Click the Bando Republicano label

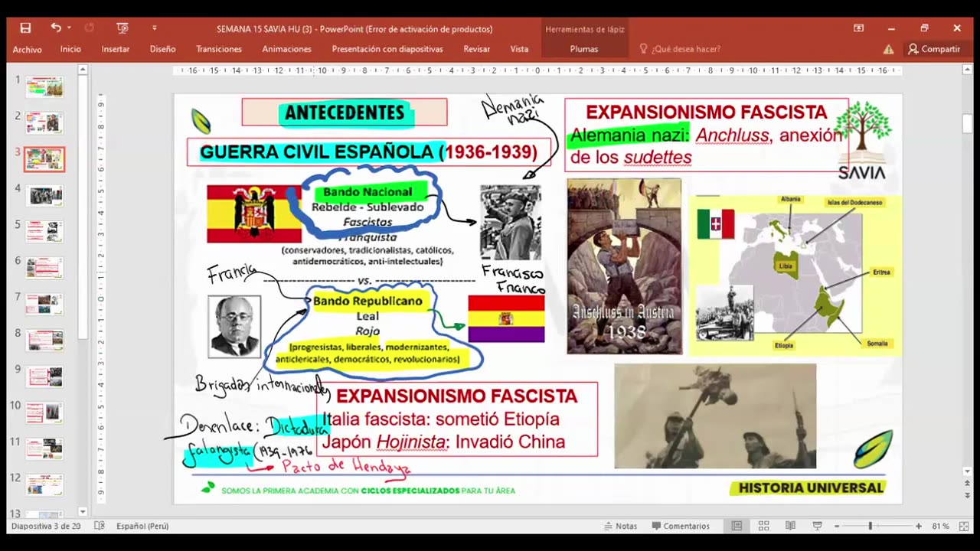[367, 301]
